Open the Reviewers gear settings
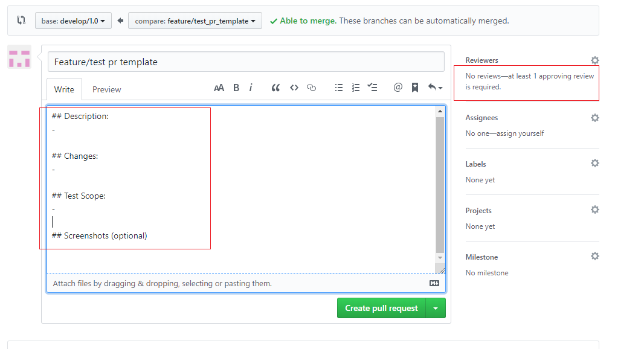 [594, 60]
